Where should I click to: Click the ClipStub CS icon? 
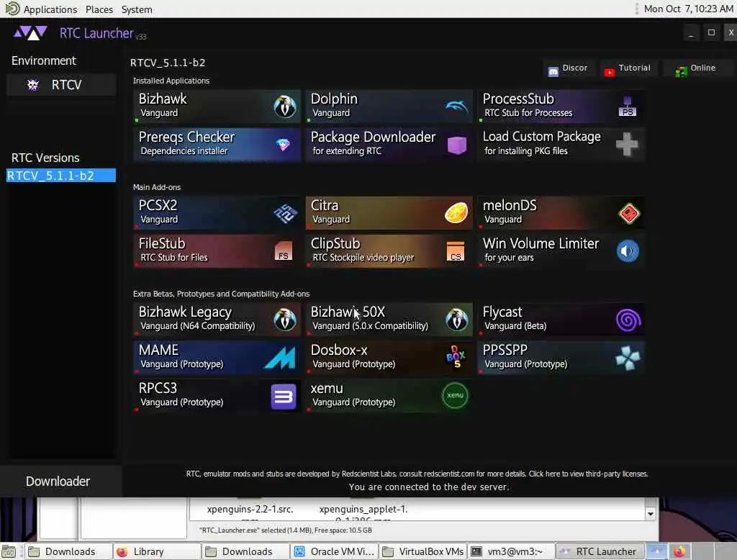pyautogui.click(x=456, y=251)
